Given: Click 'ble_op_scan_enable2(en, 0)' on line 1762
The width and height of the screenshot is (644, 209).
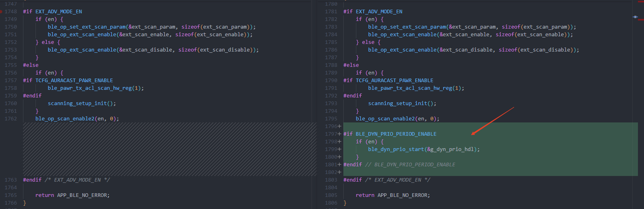Looking at the screenshot, I should [76, 119].
